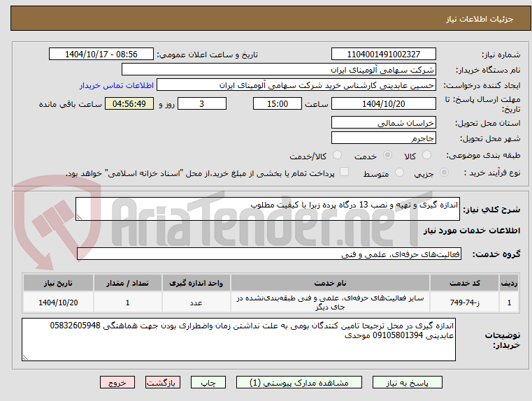The image size is (532, 401).
Task: Open اطلاعات تماس خریدار link
Action: (117, 85)
